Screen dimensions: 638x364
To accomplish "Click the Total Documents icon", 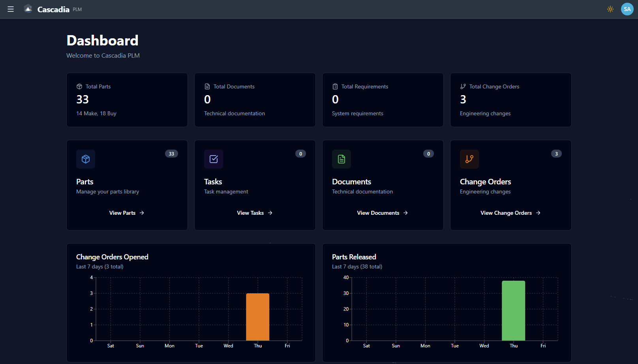I will pos(207,86).
